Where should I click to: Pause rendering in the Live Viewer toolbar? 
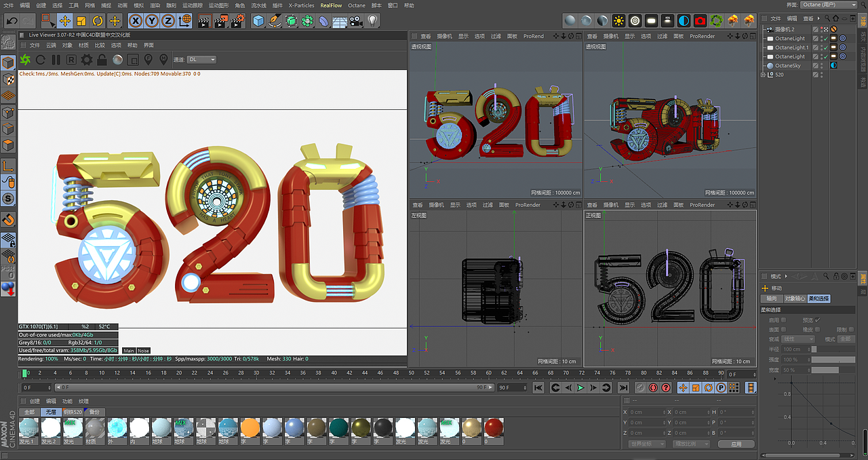(x=56, y=60)
